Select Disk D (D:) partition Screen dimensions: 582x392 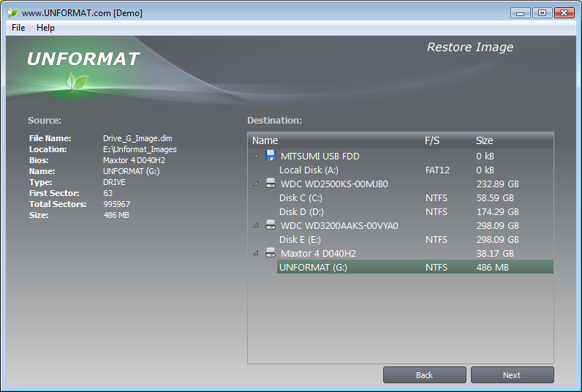[415, 211]
